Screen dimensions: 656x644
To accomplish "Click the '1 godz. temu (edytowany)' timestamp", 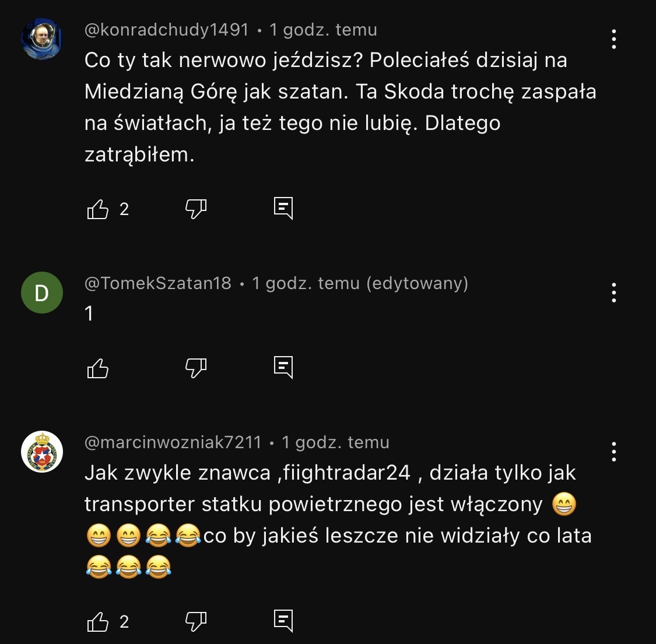I will coord(360,283).
